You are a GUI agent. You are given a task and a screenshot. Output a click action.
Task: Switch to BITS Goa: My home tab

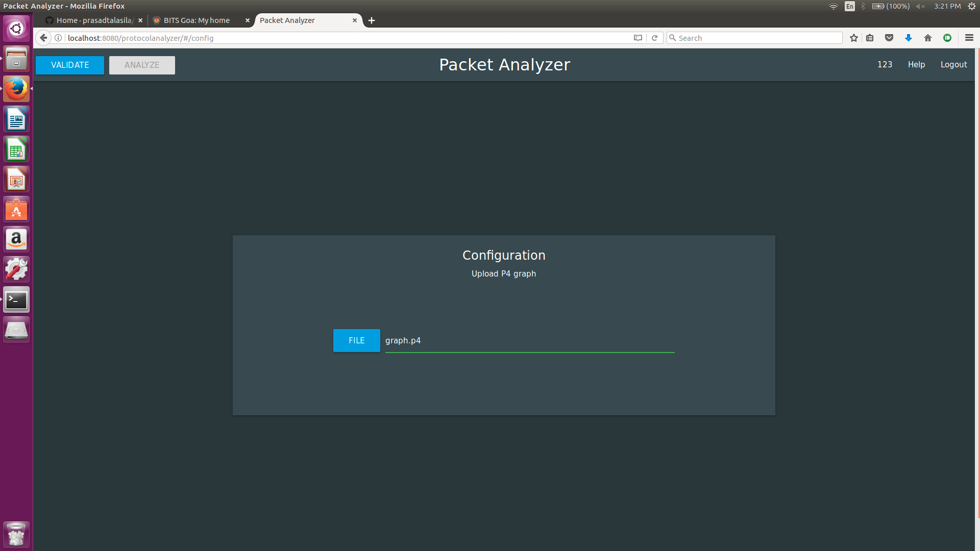[x=197, y=20]
